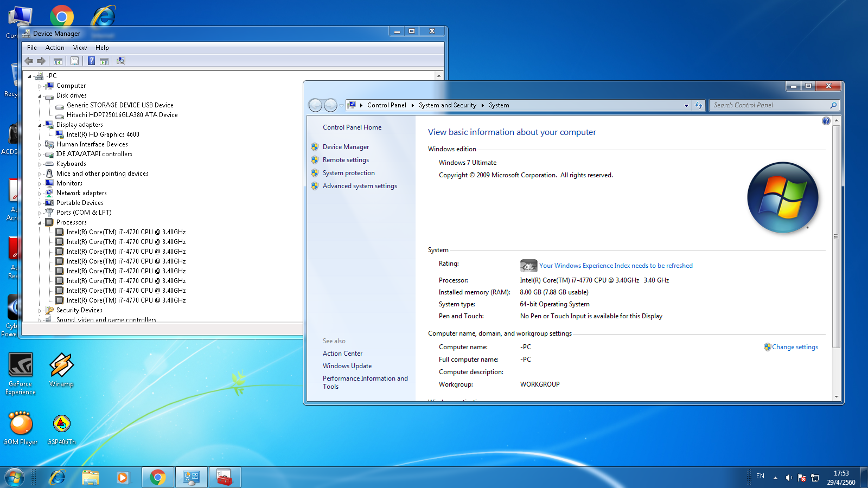The width and height of the screenshot is (868, 488).
Task: Select Intel(R) HD Graphics 4600 device
Action: pos(103,134)
